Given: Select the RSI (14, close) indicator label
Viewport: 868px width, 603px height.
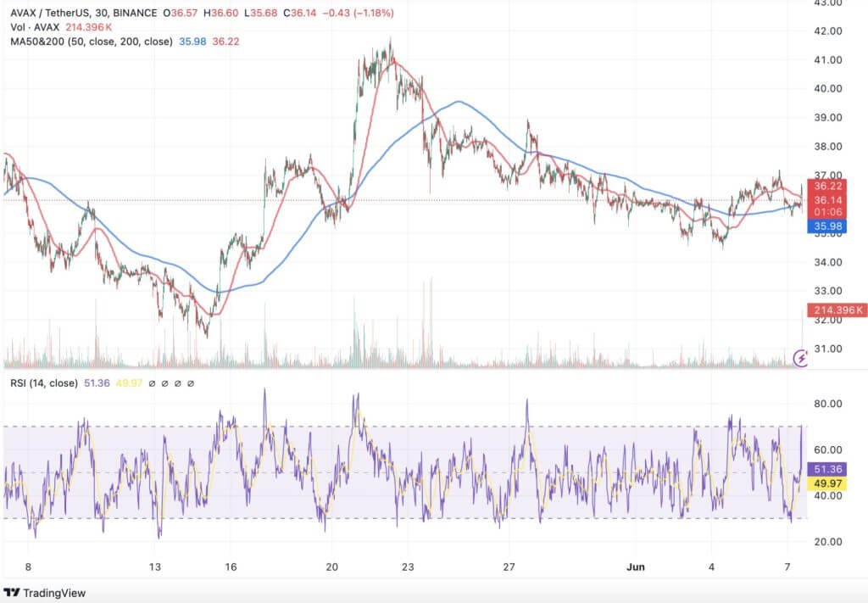Looking at the screenshot, I should (x=44, y=383).
